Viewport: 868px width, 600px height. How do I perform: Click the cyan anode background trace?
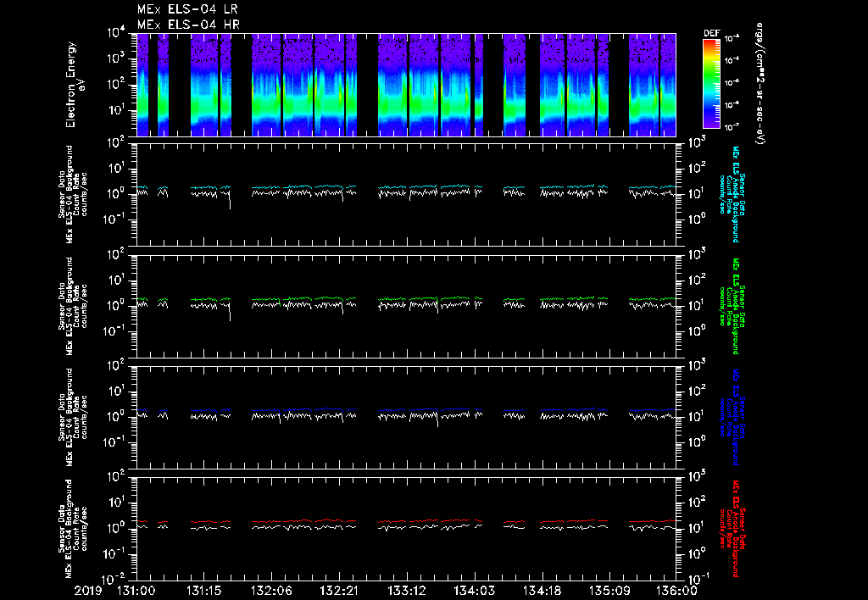click(406, 187)
